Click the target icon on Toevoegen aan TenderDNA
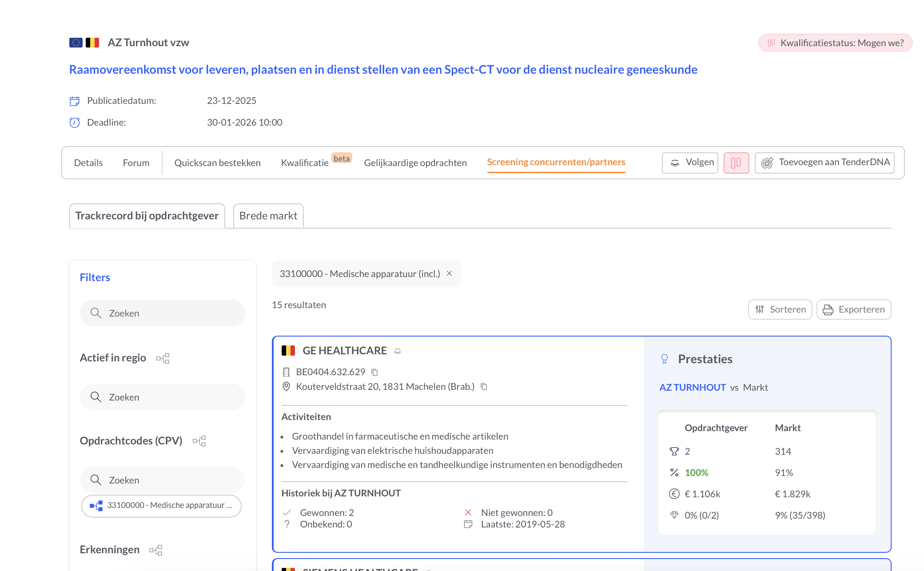 click(767, 163)
